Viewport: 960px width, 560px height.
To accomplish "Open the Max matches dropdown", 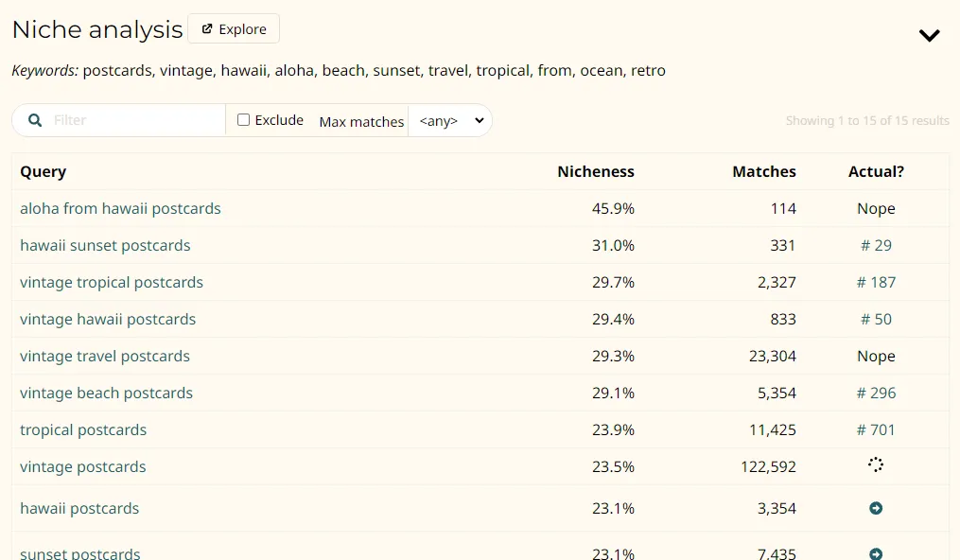I will pyautogui.click(x=450, y=121).
